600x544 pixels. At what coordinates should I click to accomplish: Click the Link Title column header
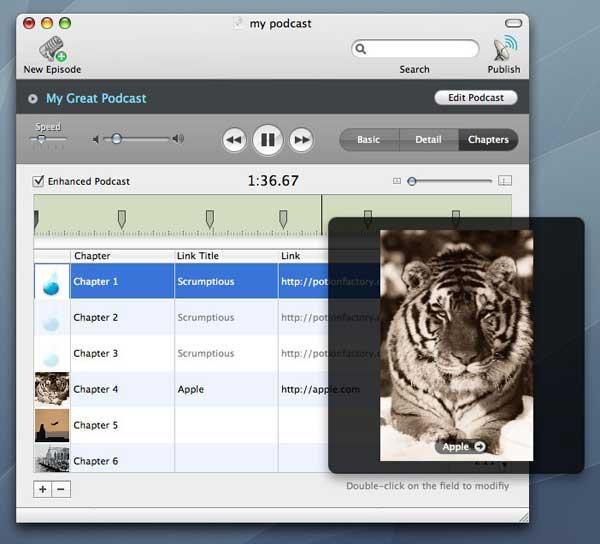click(x=226, y=256)
